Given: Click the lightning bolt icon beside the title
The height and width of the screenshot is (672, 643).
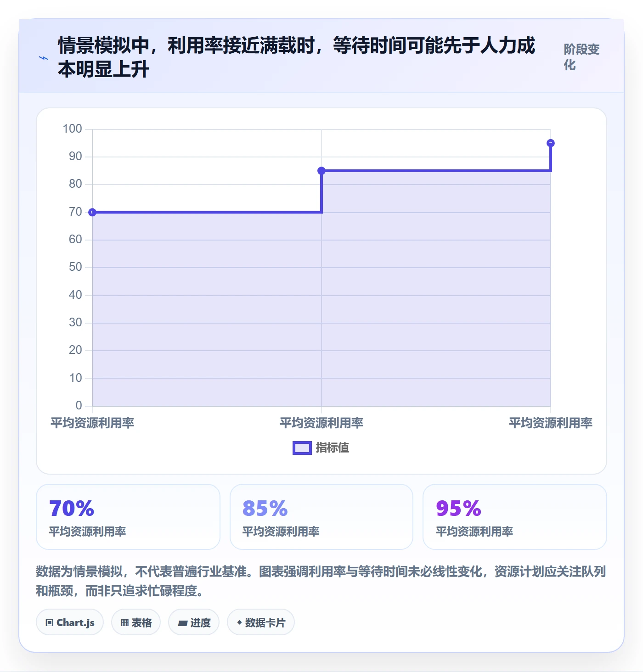Looking at the screenshot, I should click(43, 58).
